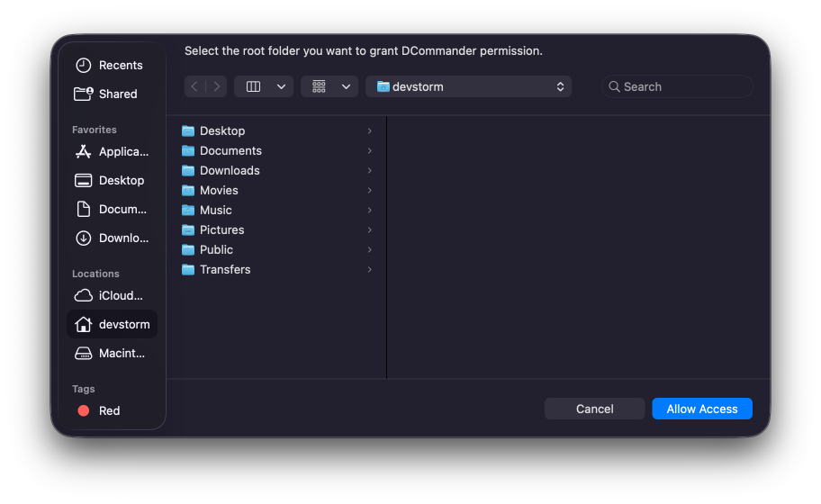Click the Search field

pyautogui.click(x=677, y=87)
